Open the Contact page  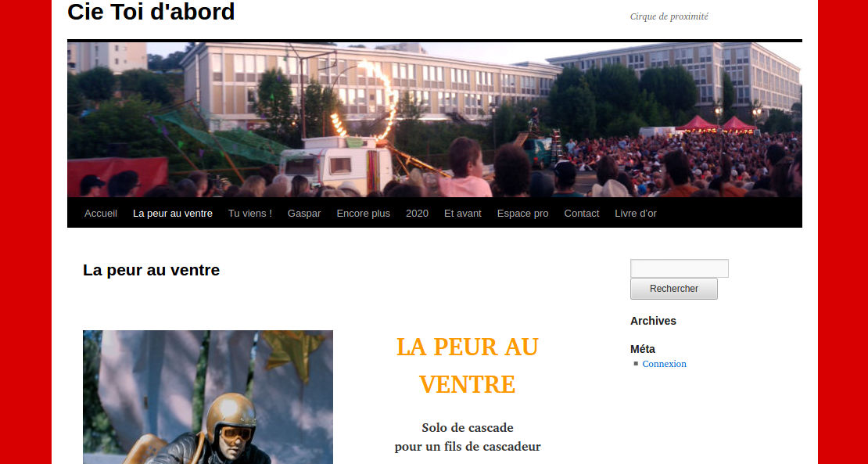point(581,213)
